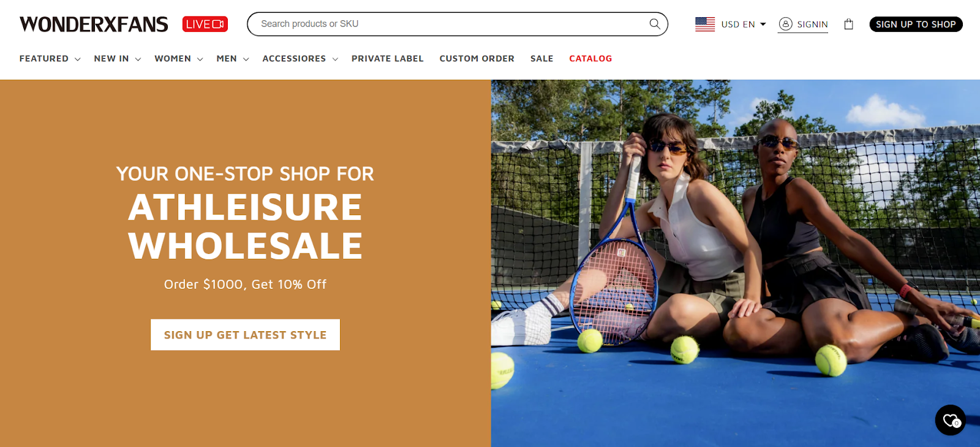This screenshot has height=447, width=980.
Task: Select the SALE navigation item
Action: click(x=541, y=59)
